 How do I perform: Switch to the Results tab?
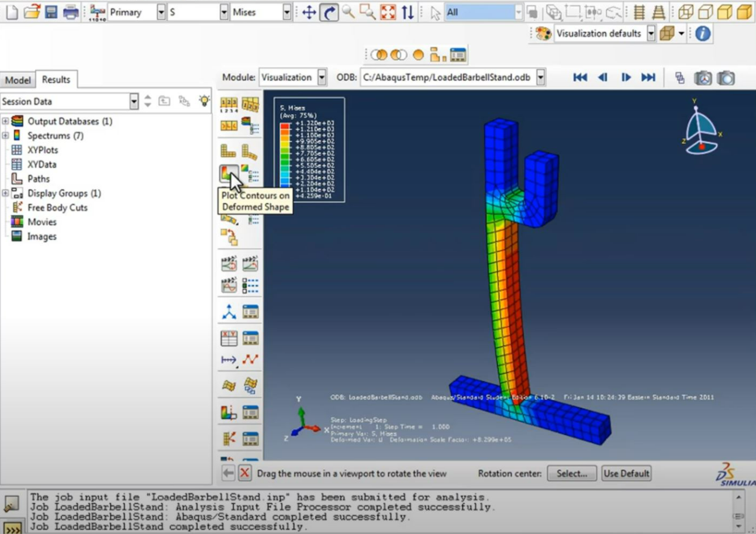pos(56,80)
